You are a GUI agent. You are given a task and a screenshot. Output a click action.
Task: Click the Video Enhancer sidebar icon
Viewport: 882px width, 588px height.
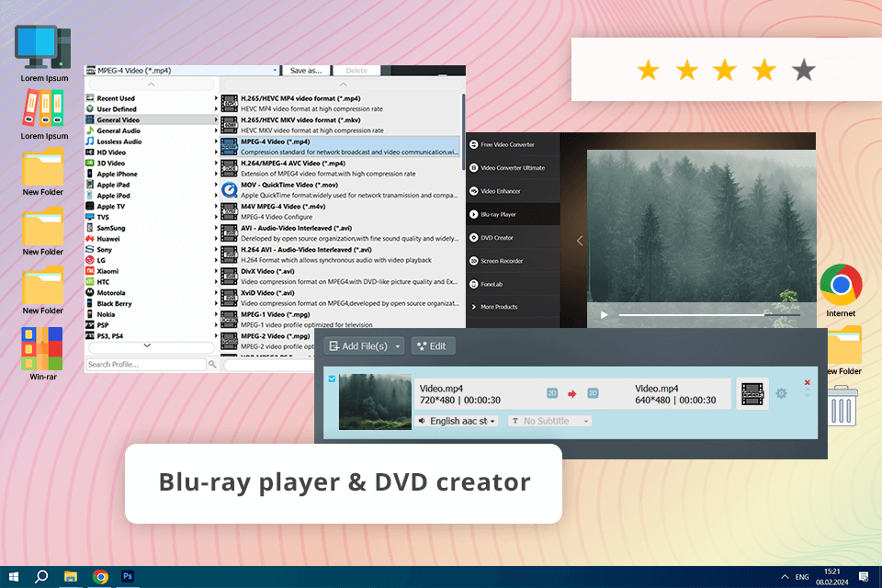474,191
